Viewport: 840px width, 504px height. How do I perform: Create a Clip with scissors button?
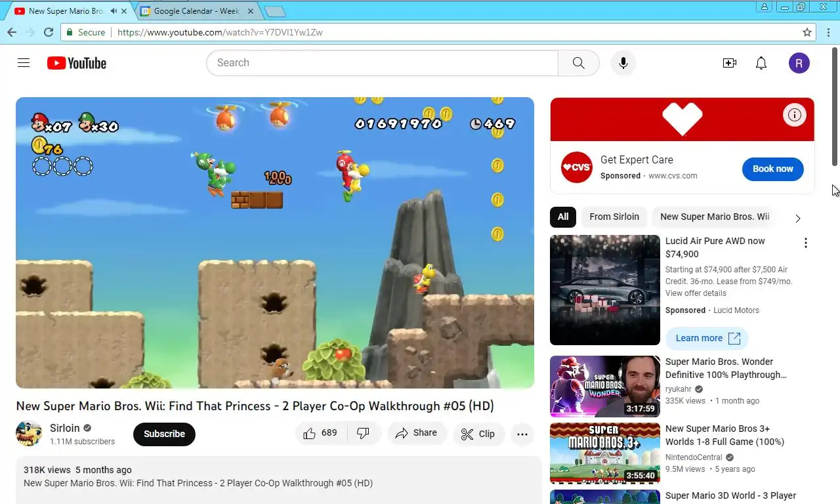click(x=478, y=434)
